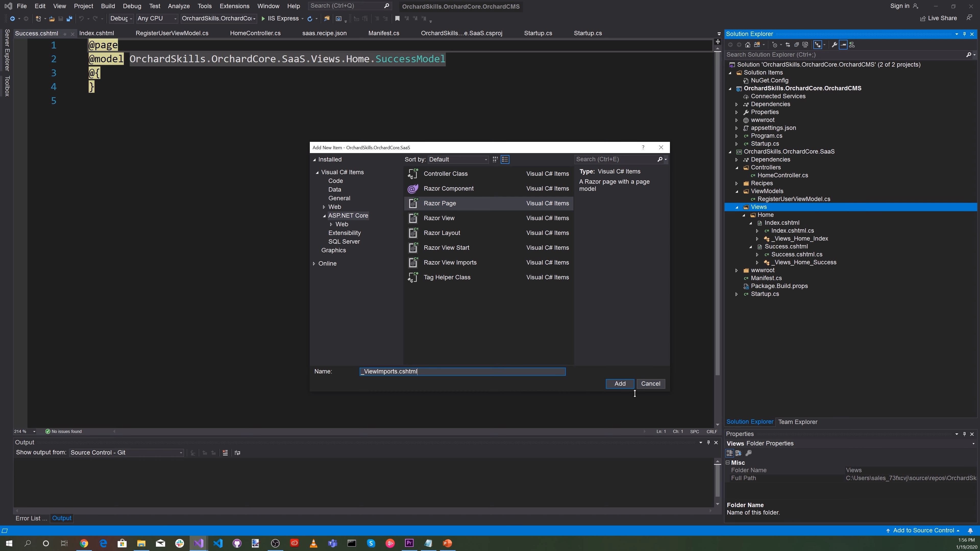
Task: Click Clear All icon in Output panel
Action: (225, 453)
